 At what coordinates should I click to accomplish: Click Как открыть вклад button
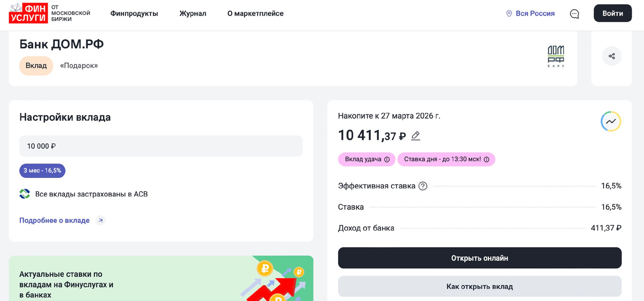click(480, 286)
